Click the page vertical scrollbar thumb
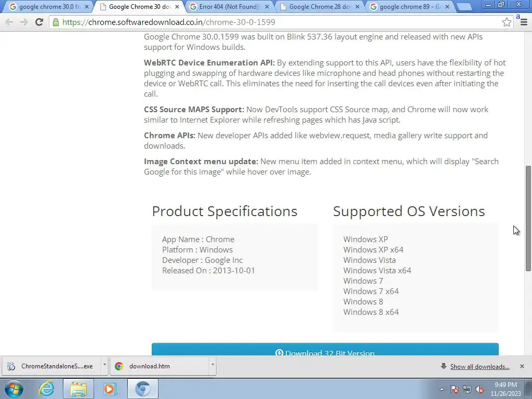Screen dimensions: 532x399 [x=528, y=218]
